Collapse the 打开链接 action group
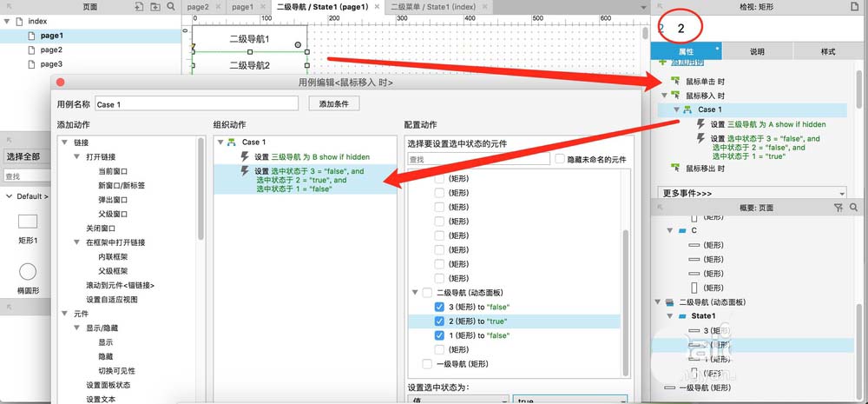The width and height of the screenshot is (868, 404). coord(76,157)
